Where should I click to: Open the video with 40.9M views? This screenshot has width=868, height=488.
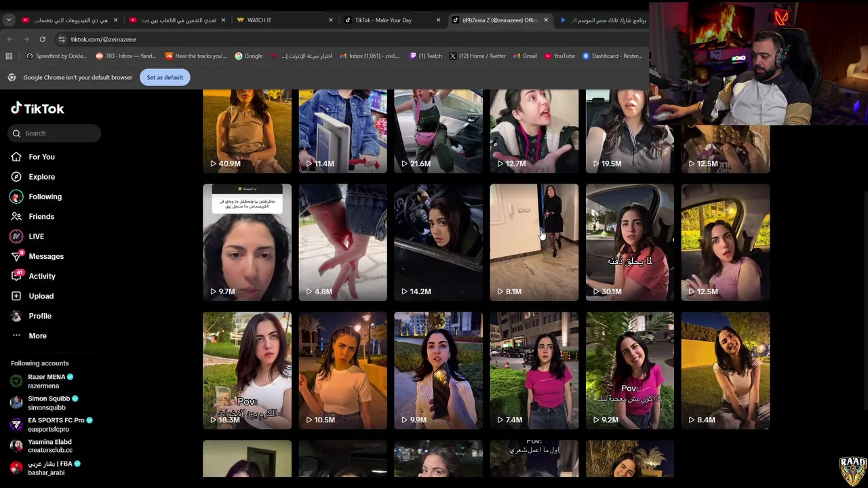pos(247,131)
